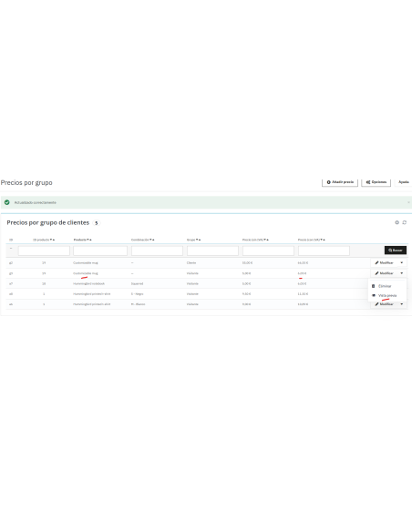Sort the Producto column ascending
The height and width of the screenshot is (532, 412).
(x=90, y=240)
